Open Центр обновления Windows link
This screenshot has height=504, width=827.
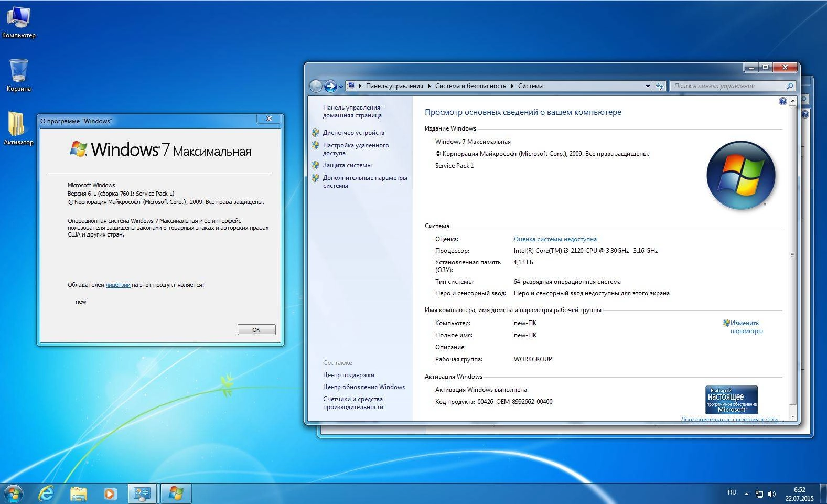(x=364, y=387)
